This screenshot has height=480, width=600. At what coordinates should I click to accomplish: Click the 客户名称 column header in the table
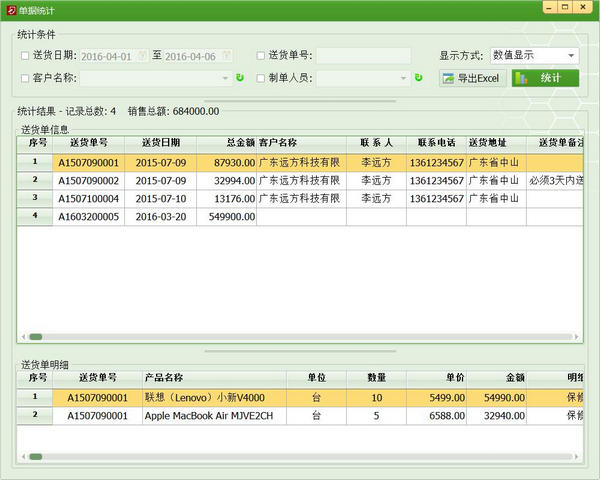[x=302, y=143]
